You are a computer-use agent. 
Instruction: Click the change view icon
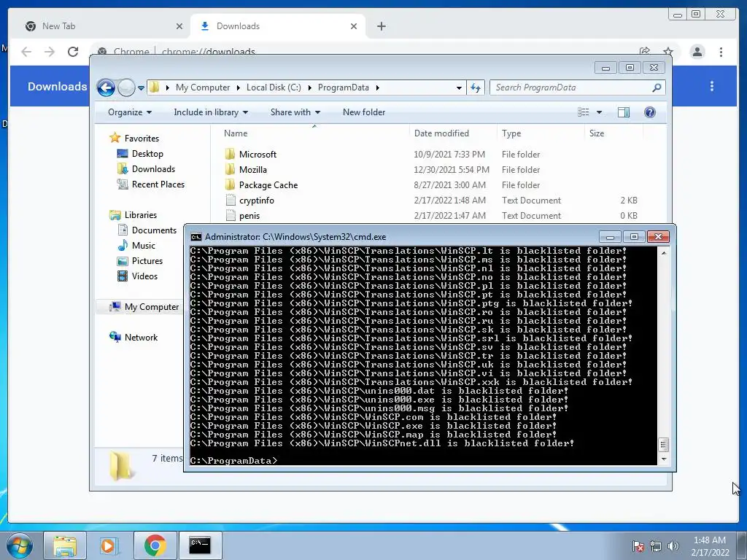tap(583, 112)
